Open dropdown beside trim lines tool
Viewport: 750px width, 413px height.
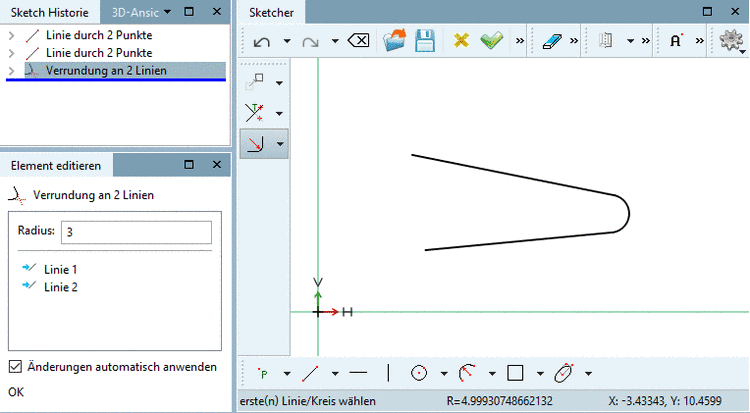coord(279,114)
